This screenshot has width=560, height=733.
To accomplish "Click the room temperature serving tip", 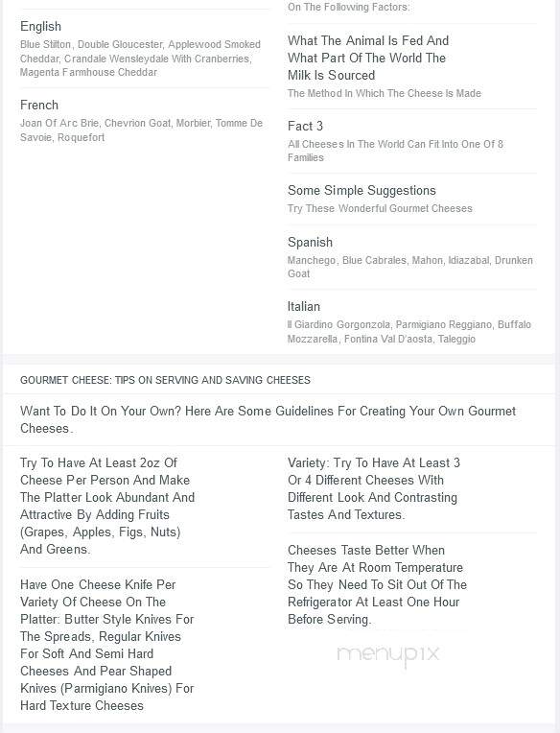I will click(377, 585).
